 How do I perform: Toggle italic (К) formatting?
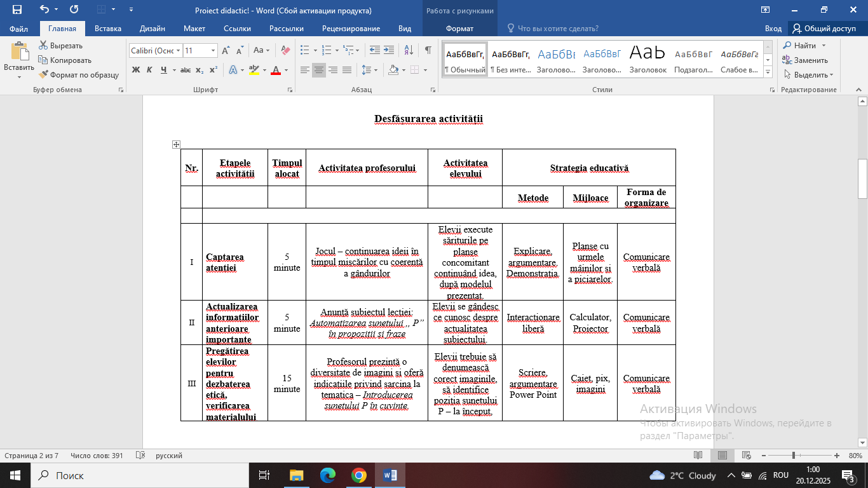click(x=149, y=70)
